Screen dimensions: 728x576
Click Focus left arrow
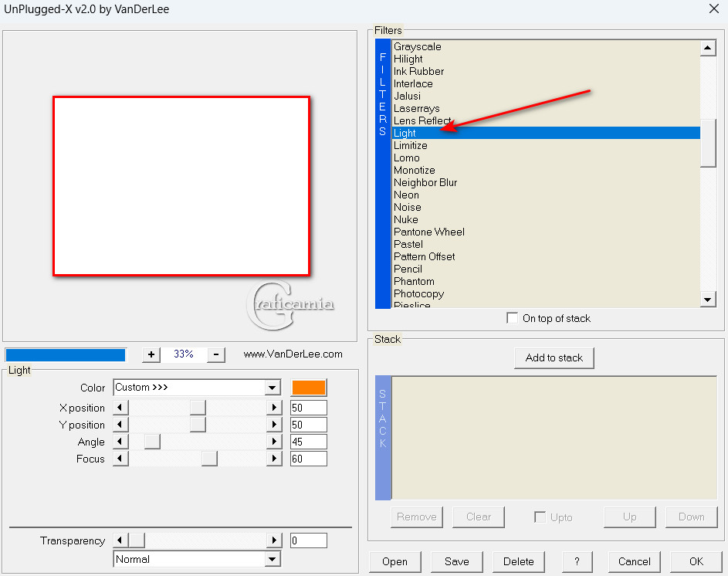[120, 459]
